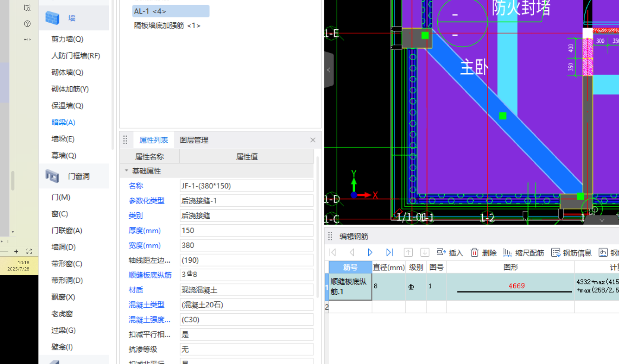Click the fullscreen expand icon near timestamp

click(29, 252)
